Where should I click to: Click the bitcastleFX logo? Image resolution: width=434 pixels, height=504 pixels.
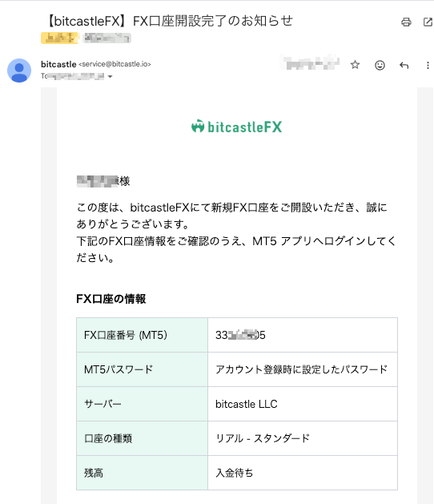236,127
